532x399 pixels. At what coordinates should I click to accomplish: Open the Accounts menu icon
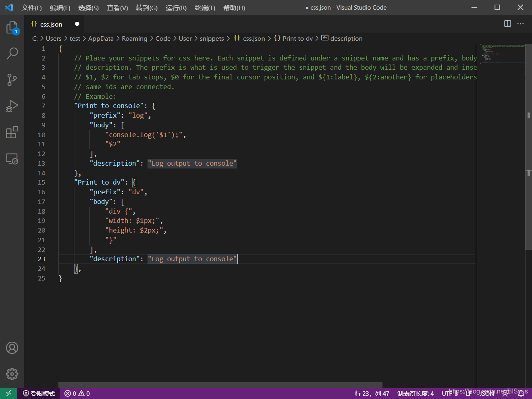(x=12, y=348)
